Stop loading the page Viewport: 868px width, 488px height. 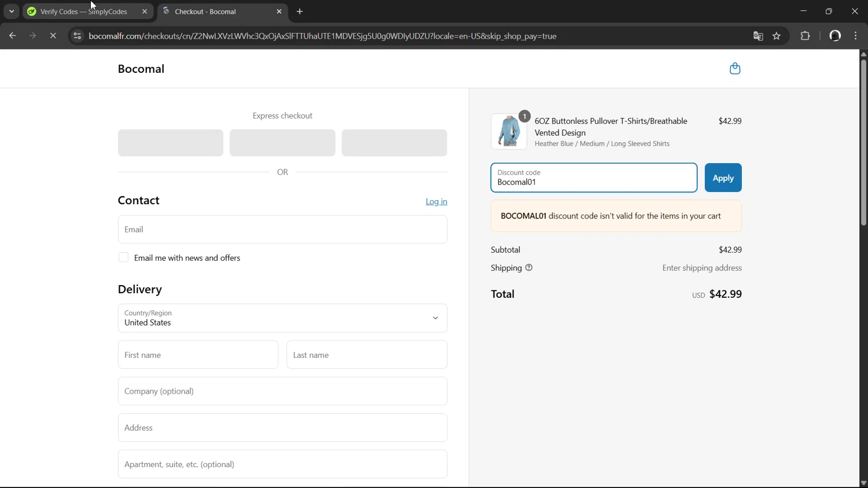pos(53,36)
